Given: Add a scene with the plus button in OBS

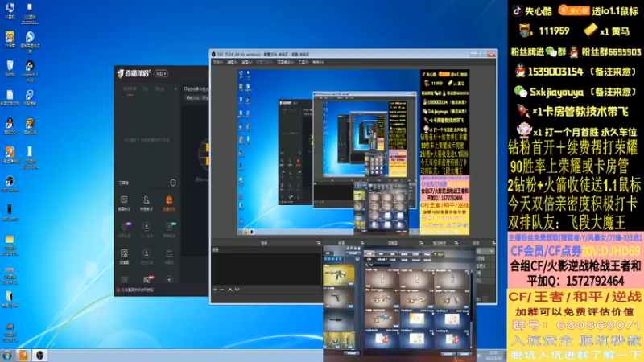Looking at the screenshot, I should (x=215, y=290).
